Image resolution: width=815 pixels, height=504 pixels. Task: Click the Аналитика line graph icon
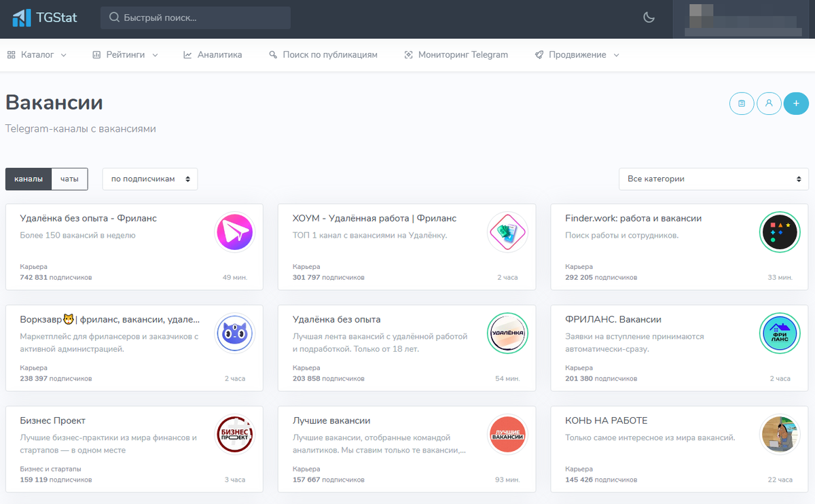click(x=187, y=55)
